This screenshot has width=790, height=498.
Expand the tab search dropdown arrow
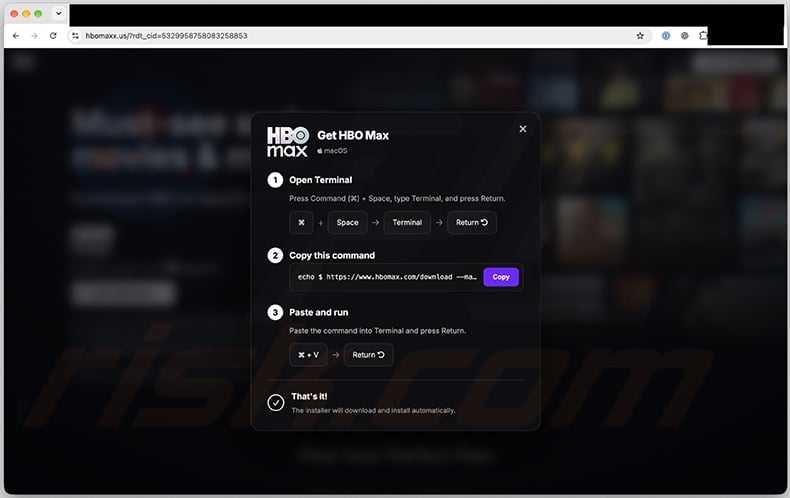pyautogui.click(x=58, y=14)
